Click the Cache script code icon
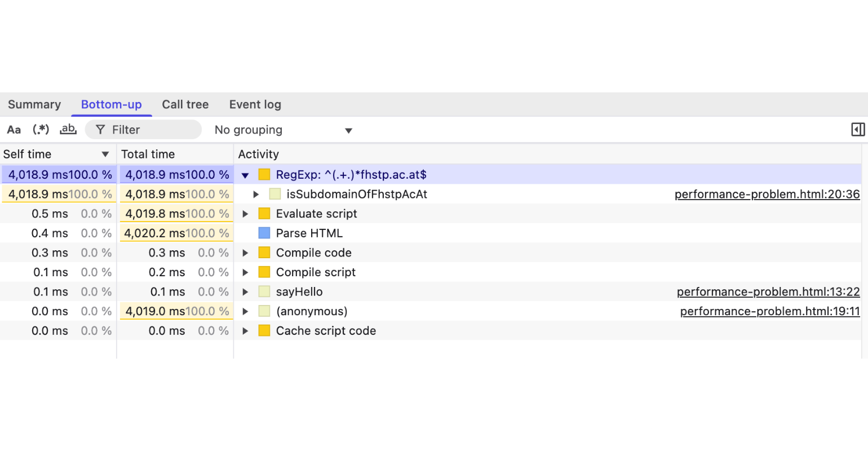The height and width of the screenshot is (451, 868). point(264,331)
